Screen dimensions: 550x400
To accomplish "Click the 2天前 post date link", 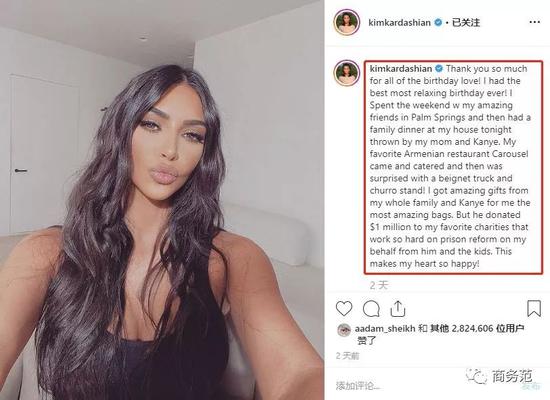I will 347,356.
